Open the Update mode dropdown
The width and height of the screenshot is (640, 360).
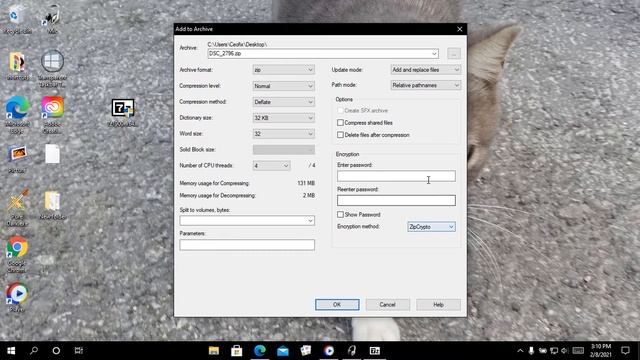[x=426, y=70]
